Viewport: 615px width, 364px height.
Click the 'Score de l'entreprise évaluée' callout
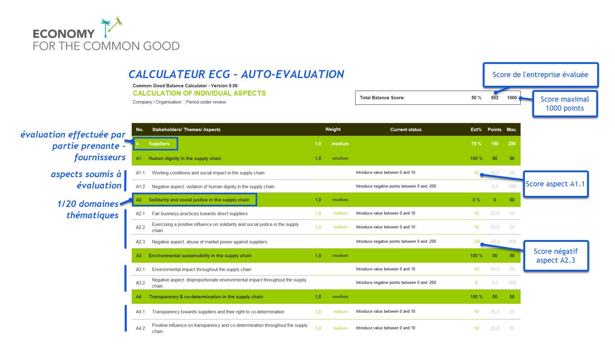pos(540,75)
